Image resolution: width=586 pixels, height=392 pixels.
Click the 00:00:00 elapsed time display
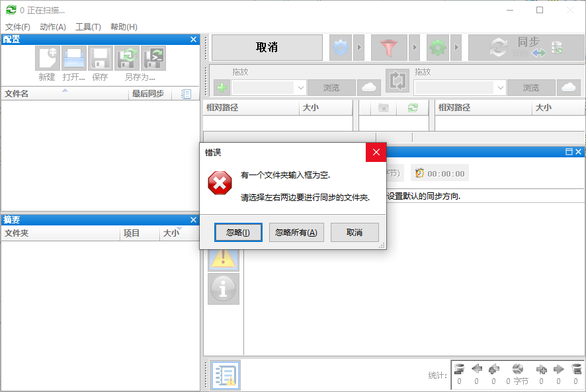(446, 174)
